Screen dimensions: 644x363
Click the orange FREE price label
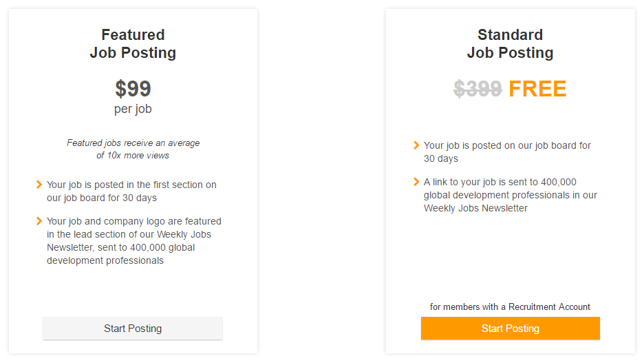point(537,89)
